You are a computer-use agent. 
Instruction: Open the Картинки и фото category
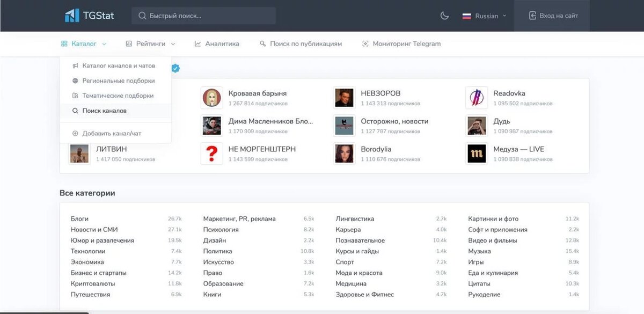[493, 219]
